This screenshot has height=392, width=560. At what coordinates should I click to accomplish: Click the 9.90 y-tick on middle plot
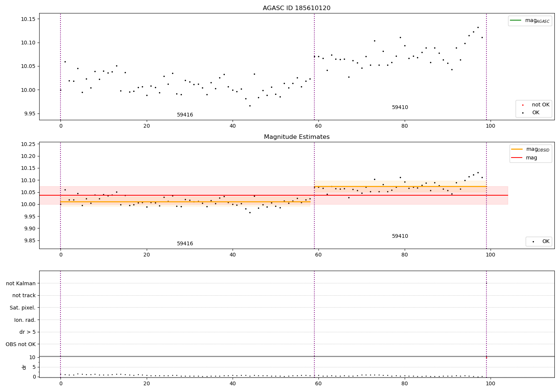(x=30, y=228)
